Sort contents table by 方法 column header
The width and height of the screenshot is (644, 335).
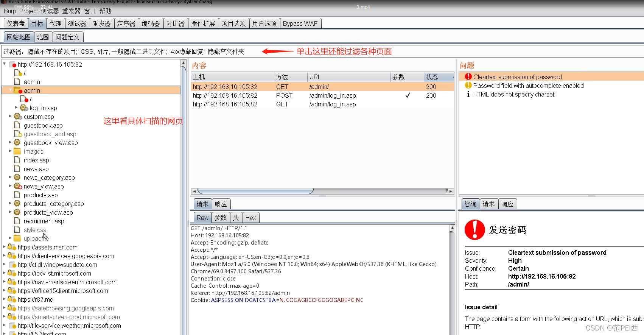(291, 77)
